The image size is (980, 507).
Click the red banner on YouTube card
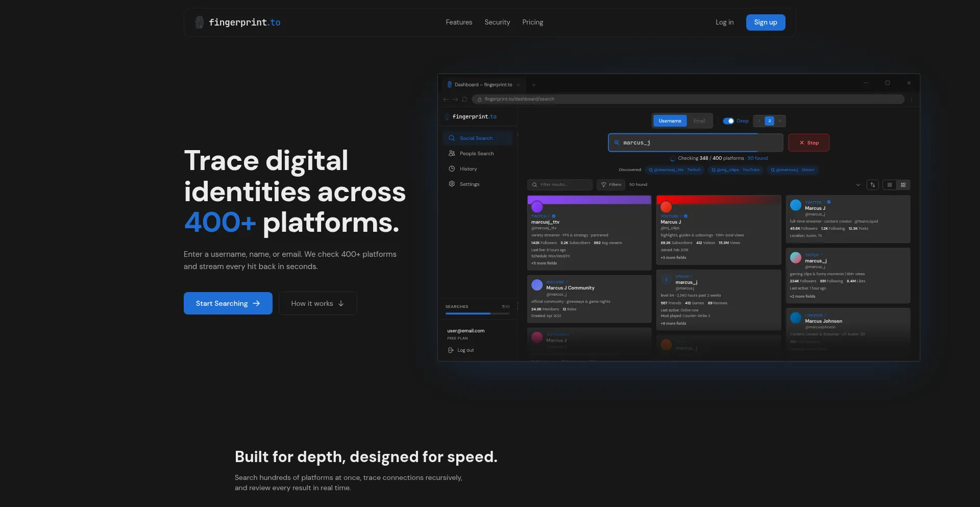tap(719, 200)
